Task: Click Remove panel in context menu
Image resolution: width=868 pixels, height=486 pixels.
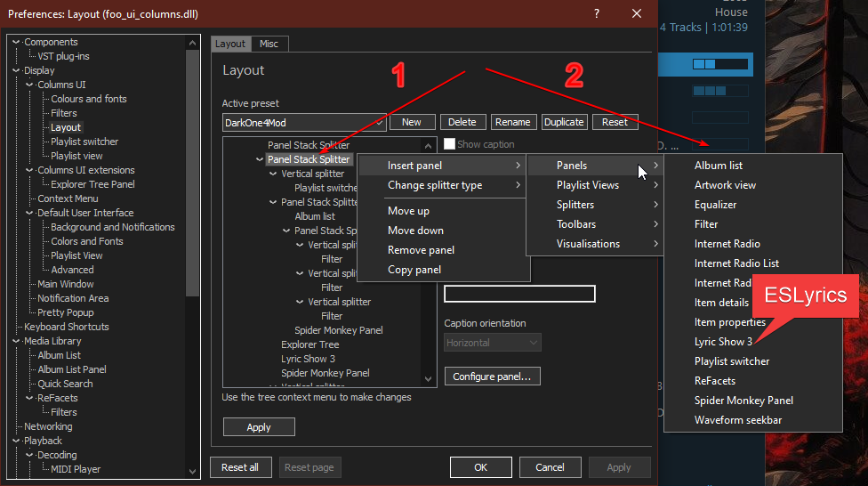Action: pos(421,250)
